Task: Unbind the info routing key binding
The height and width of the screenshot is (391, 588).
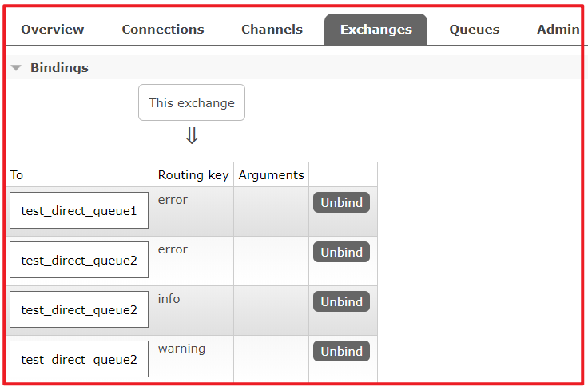Action: coord(341,302)
